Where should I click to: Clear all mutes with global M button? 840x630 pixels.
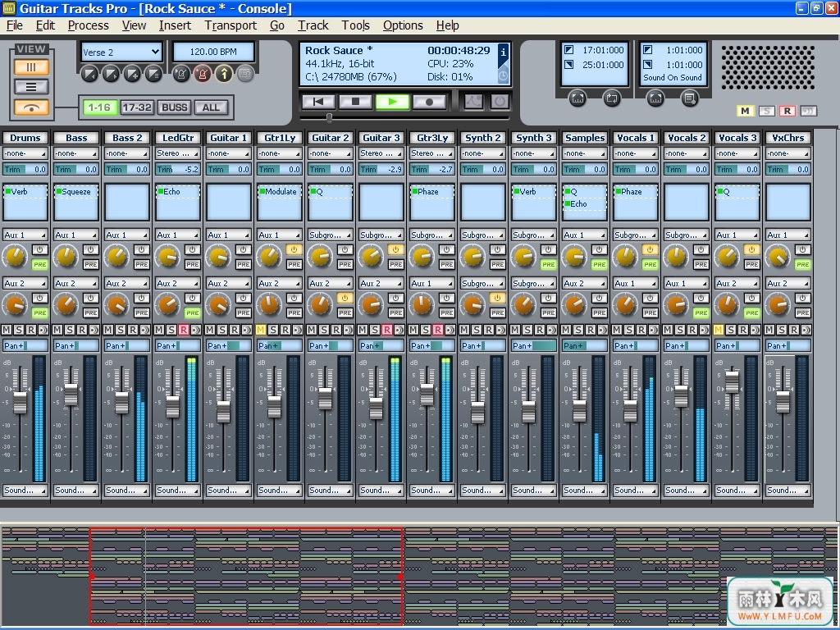pos(745,111)
